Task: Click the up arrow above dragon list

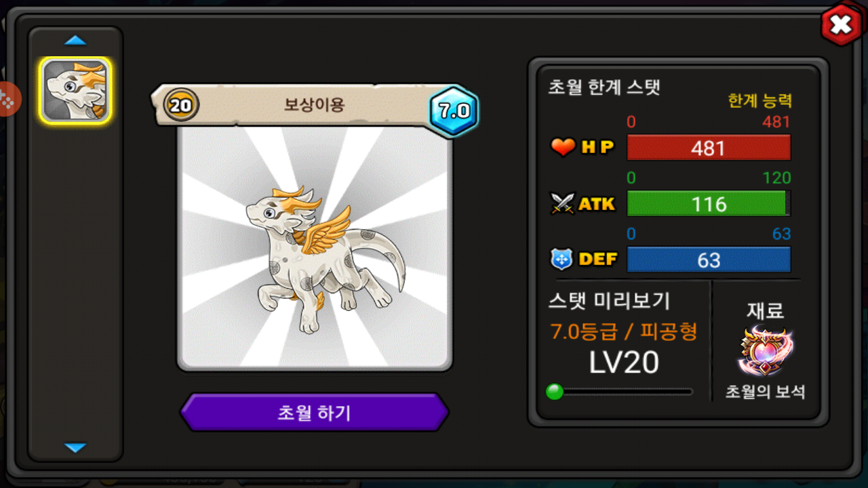Action: [x=75, y=41]
